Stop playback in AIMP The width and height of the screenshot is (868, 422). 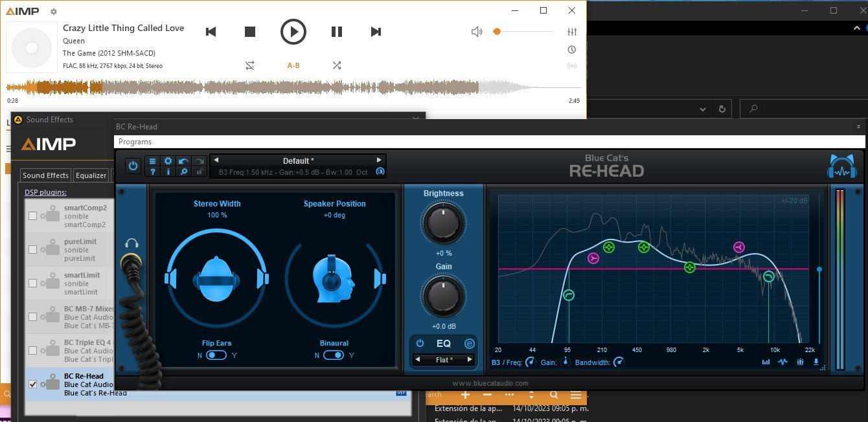coord(250,31)
